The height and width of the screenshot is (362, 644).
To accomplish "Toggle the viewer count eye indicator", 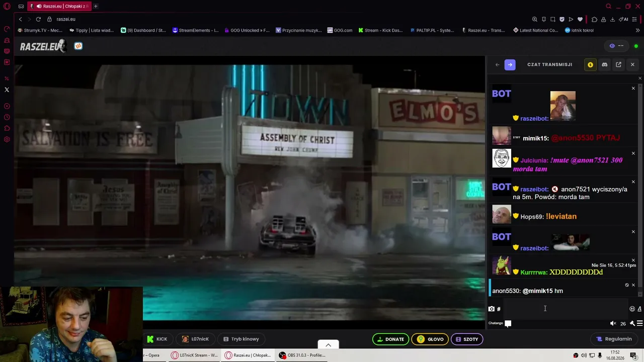I will [617, 46].
